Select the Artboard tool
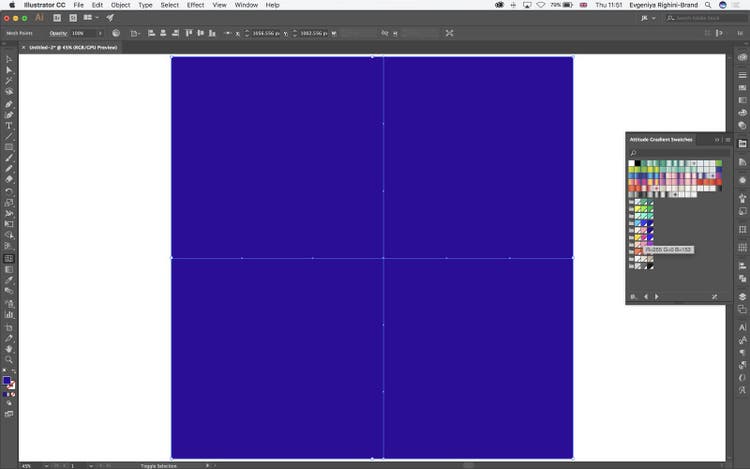This screenshot has width=750, height=469. pyautogui.click(x=9, y=327)
